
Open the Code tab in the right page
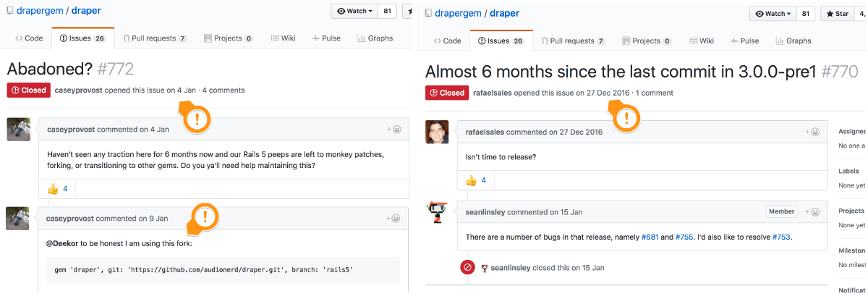click(x=446, y=41)
